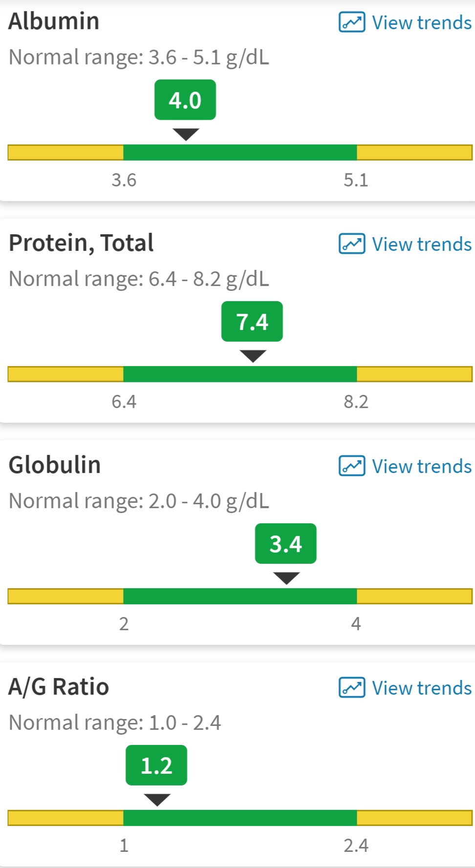
Task: Open View trends link for Albumin
Action: coord(422,22)
